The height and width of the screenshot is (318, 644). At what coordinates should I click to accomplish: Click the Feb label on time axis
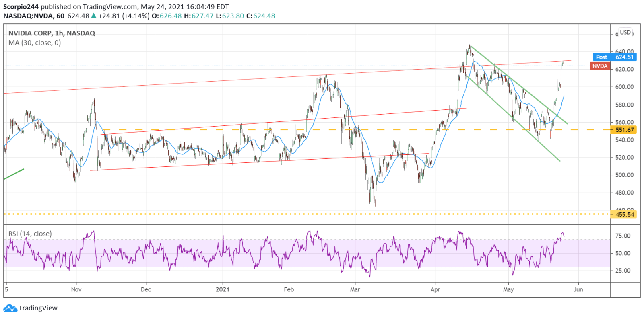coord(289,289)
